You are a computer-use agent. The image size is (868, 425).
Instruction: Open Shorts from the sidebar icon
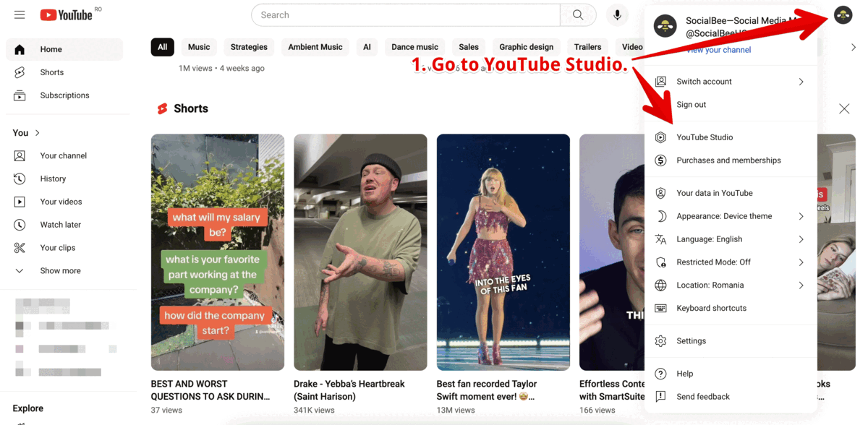tap(20, 72)
